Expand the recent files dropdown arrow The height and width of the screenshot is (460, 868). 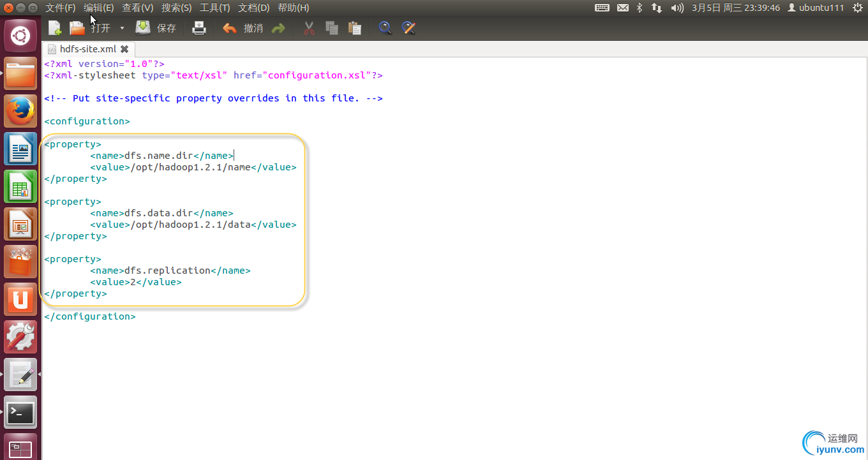[122, 28]
